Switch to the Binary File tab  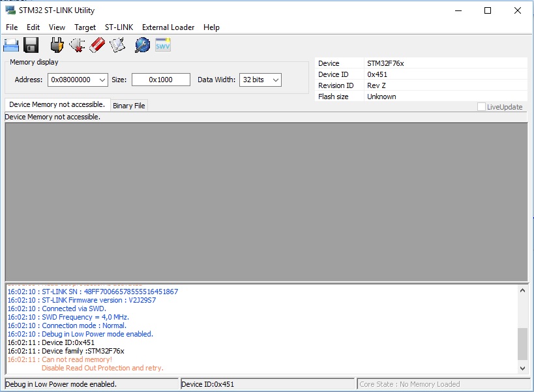[128, 106]
